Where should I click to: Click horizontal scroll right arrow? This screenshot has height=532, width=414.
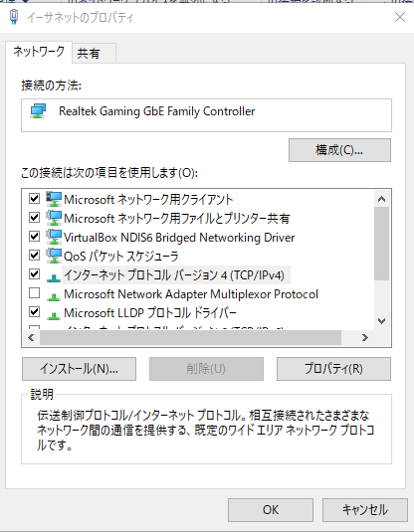point(365,337)
